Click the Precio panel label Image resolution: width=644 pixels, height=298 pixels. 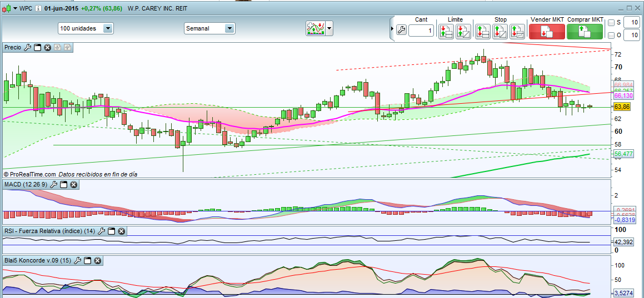pyautogui.click(x=13, y=48)
